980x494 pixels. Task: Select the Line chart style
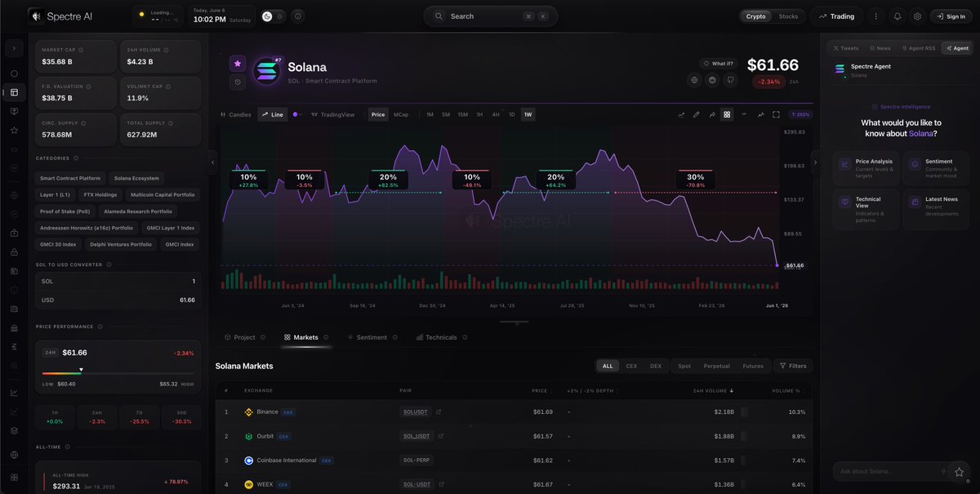click(273, 114)
